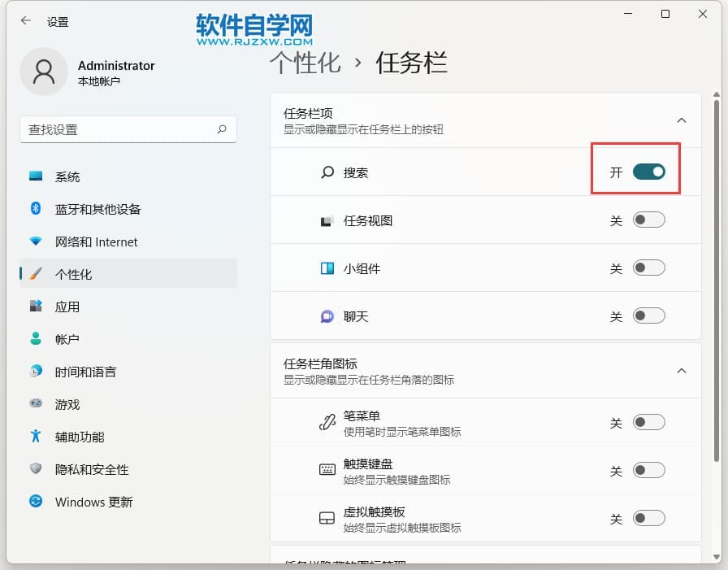
Task: Select 系统 in the left navigation
Action: pos(67,176)
